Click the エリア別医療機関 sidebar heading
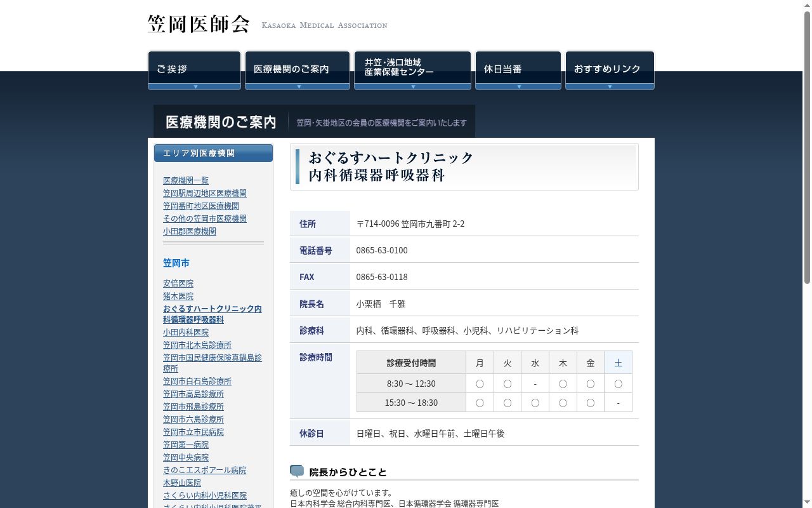The width and height of the screenshot is (812, 508). click(213, 153)
